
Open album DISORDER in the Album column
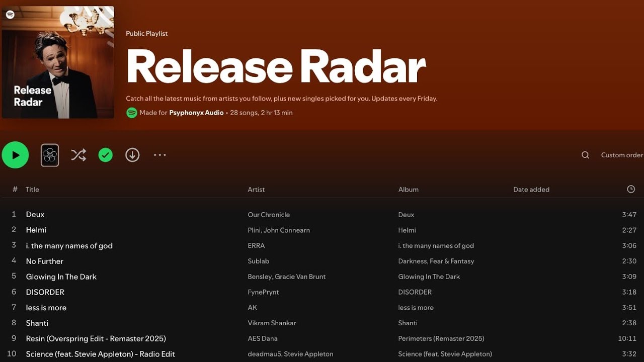pos(415,292)
